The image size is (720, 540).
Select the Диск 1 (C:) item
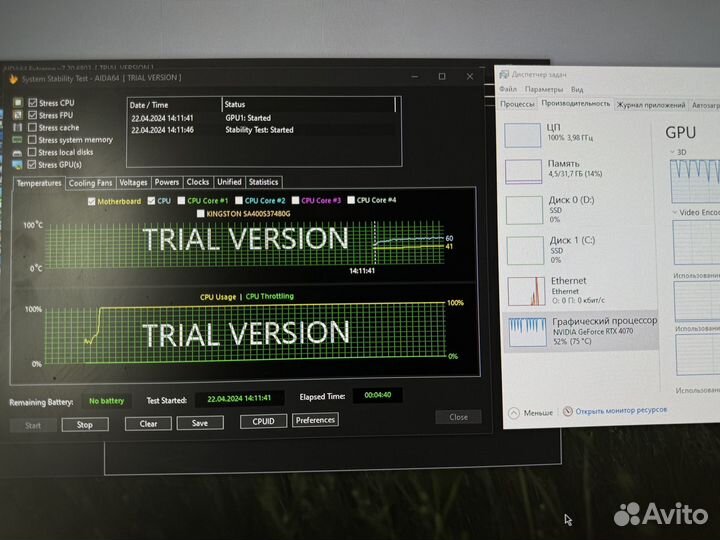[581, 250]
